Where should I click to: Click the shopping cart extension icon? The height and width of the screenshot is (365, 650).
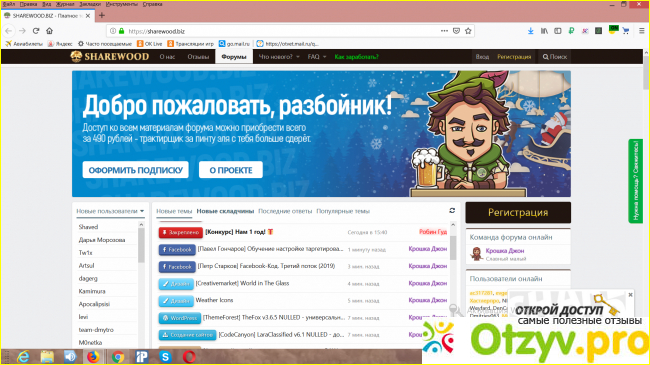click(626, 31)
